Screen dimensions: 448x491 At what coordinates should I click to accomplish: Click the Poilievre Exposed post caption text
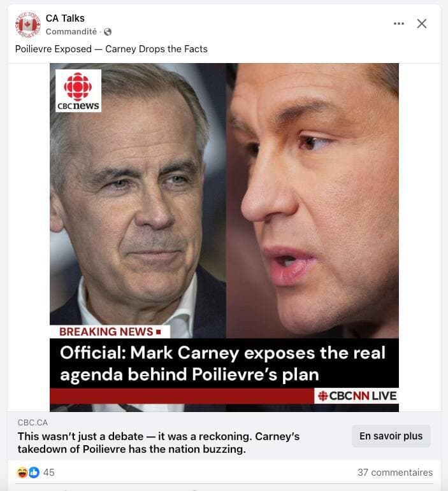pos(112,49)
